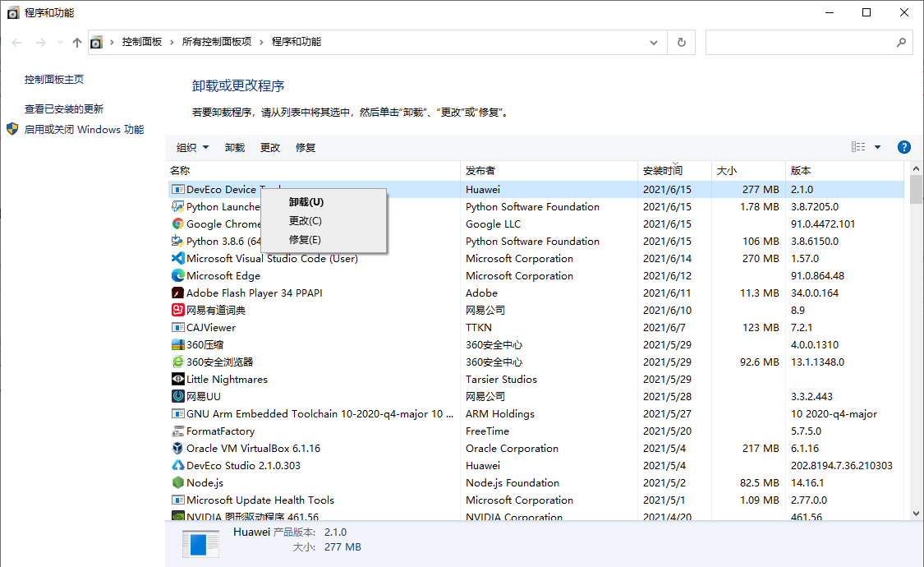Click the size 92.6 MB cell
This screenshot has width=924, height=567.
[x=760, y=362]
